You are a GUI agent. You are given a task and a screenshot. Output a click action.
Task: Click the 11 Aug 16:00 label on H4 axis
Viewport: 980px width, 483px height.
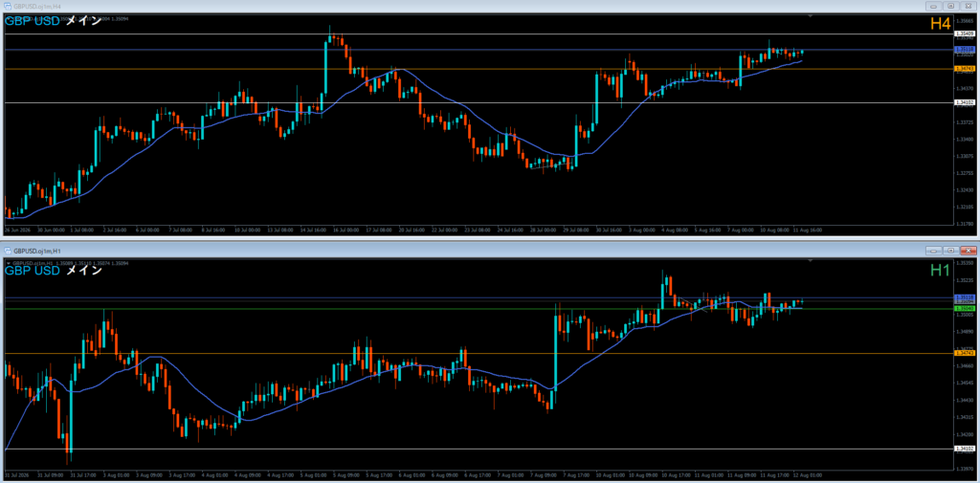click(808, 230)
